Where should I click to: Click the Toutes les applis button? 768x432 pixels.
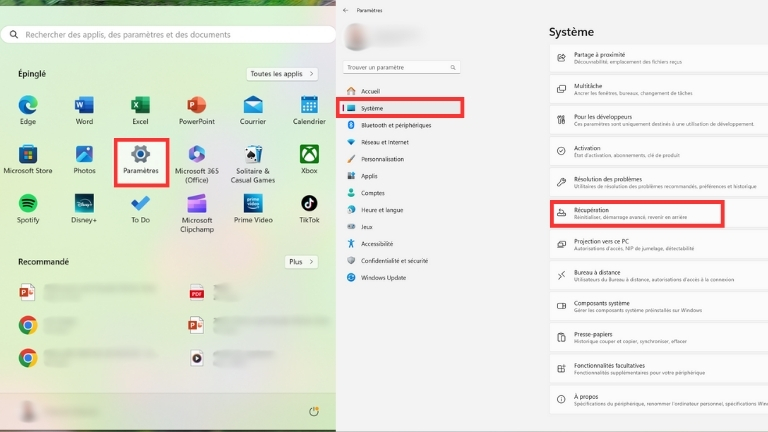275,74
